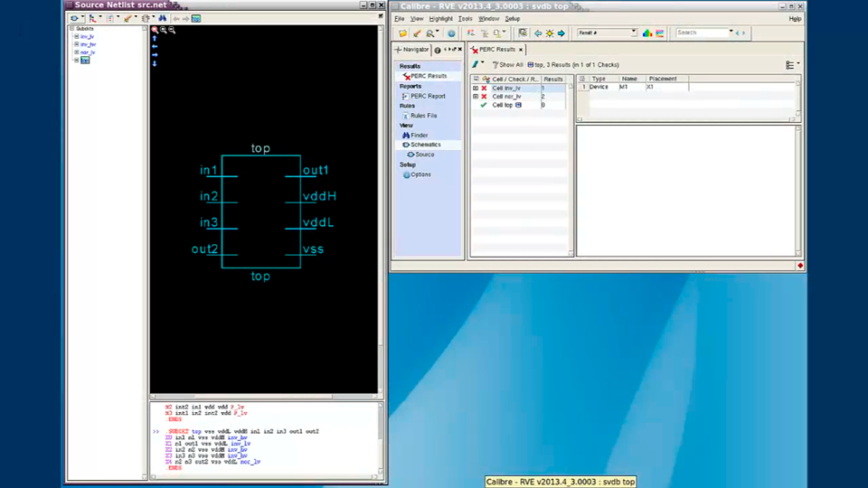Image resolution: width=868 pixels, height=488 pixels.
Task: Click the open folder icon in RVE toolbar
Action: (402, 33)
